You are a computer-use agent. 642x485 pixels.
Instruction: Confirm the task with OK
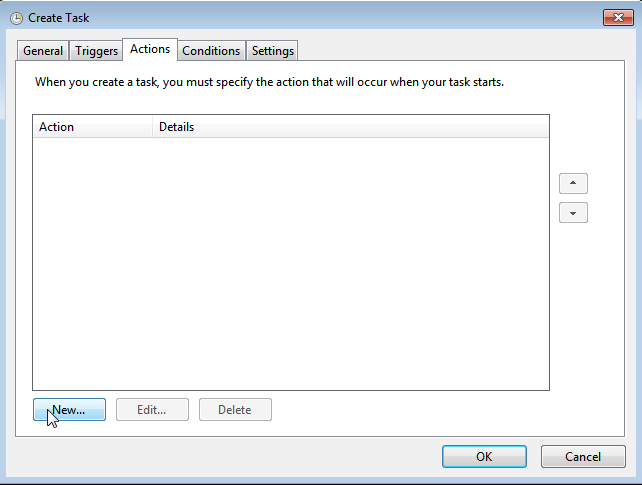click(x=484, y=456)
